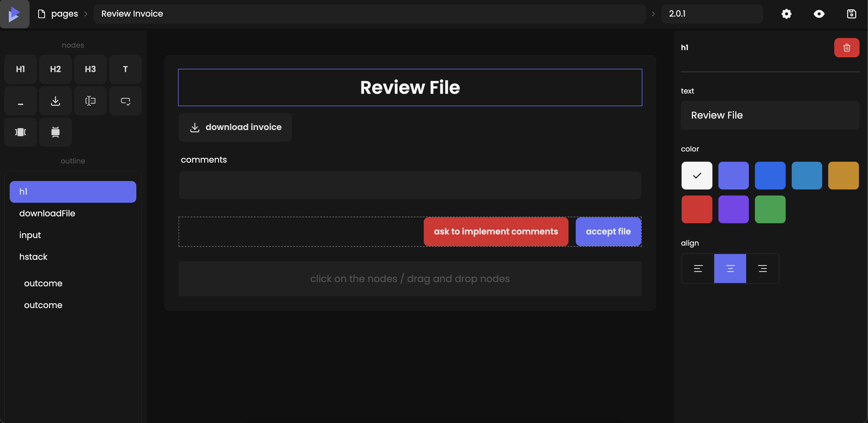This screenshot has width=868, height=423.
Task: Click the Review File text field
Action: click(x=770, y=115)
